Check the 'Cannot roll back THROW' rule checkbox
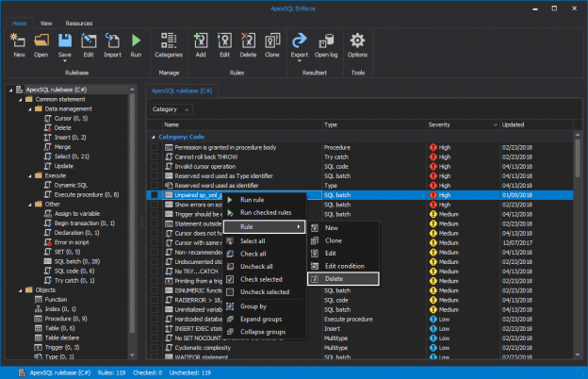Screen dimensions: 588x379 pyautogui.click(x=155, y=157)
